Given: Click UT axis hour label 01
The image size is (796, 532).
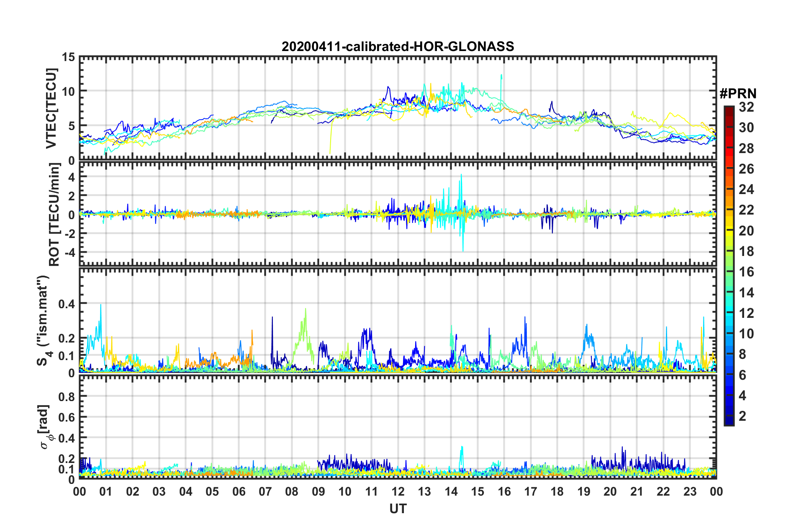Looking at the screenshot, I should pos(106,491).
